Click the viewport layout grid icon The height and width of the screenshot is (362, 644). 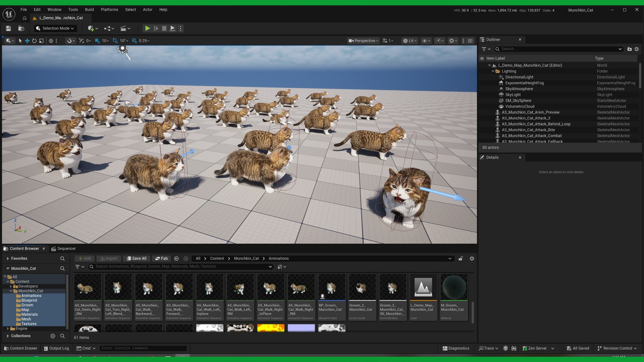(470, 41)
